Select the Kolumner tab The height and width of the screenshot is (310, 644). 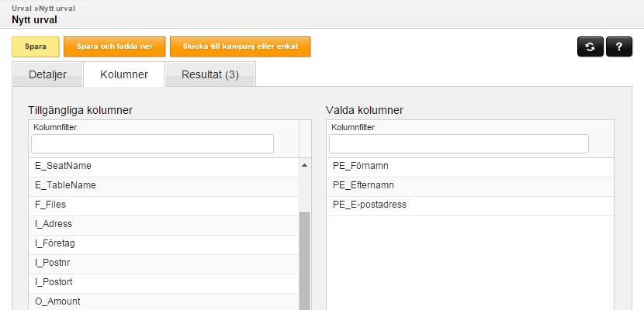(124, 74)
